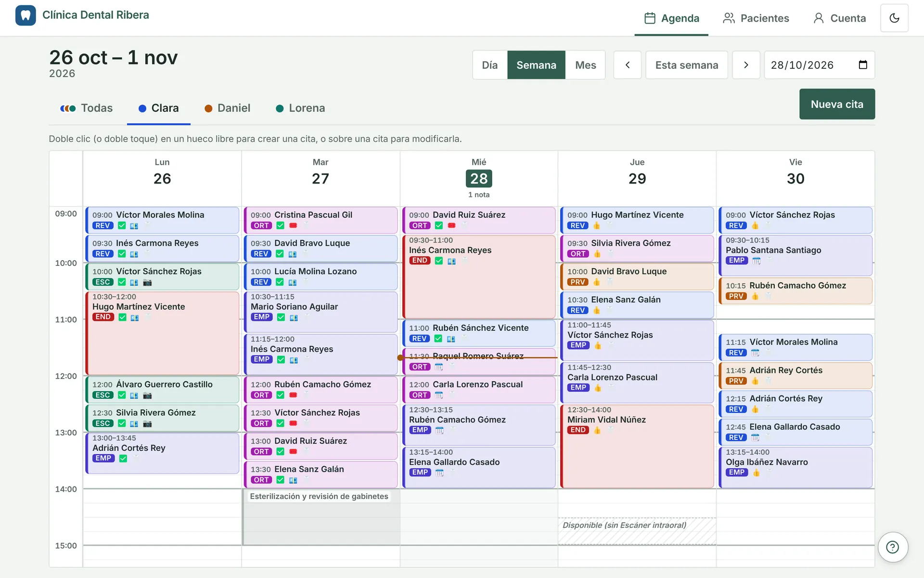Screen dimensions: 924x578
Task: Open the '1 nota' link under Wednesday 28
Action: point(478,195)
